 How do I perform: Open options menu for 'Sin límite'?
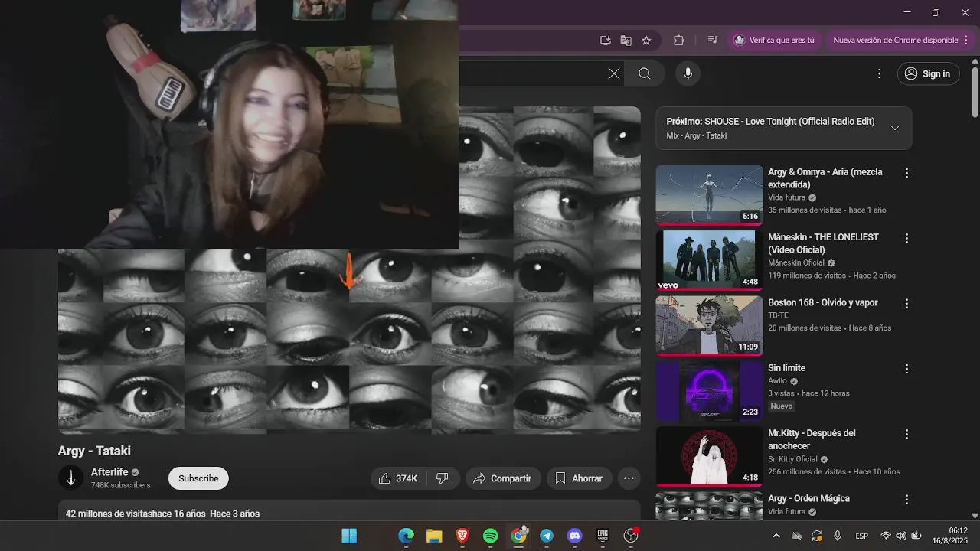coord(906,368)
